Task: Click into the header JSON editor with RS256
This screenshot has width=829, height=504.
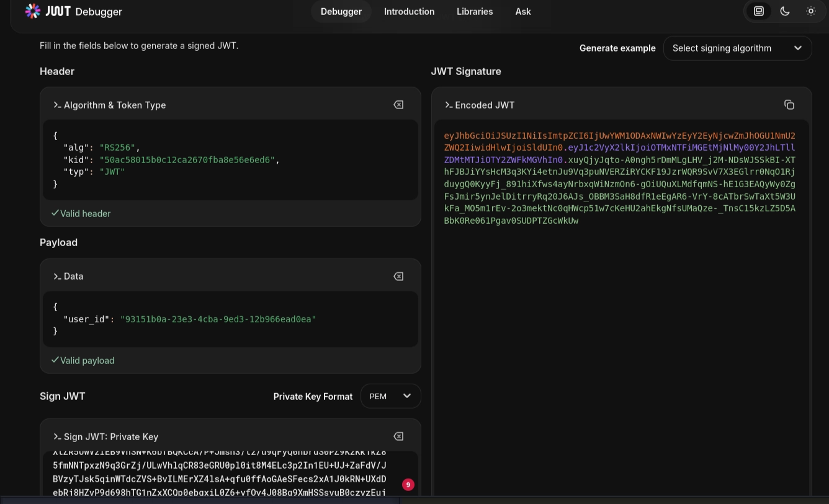Action: pyautogui.click(x=230, y=160)
